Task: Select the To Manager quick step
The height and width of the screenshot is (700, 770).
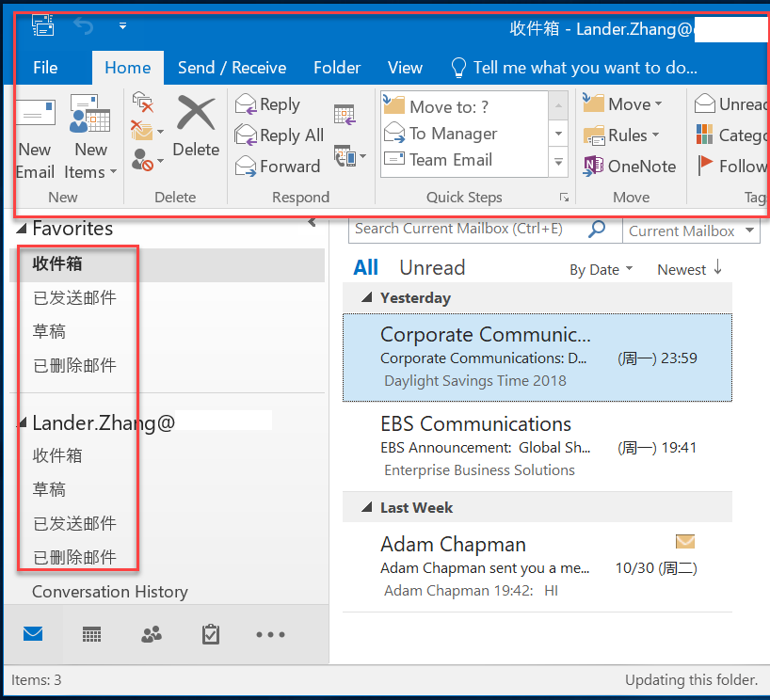Action: (464, 133)
